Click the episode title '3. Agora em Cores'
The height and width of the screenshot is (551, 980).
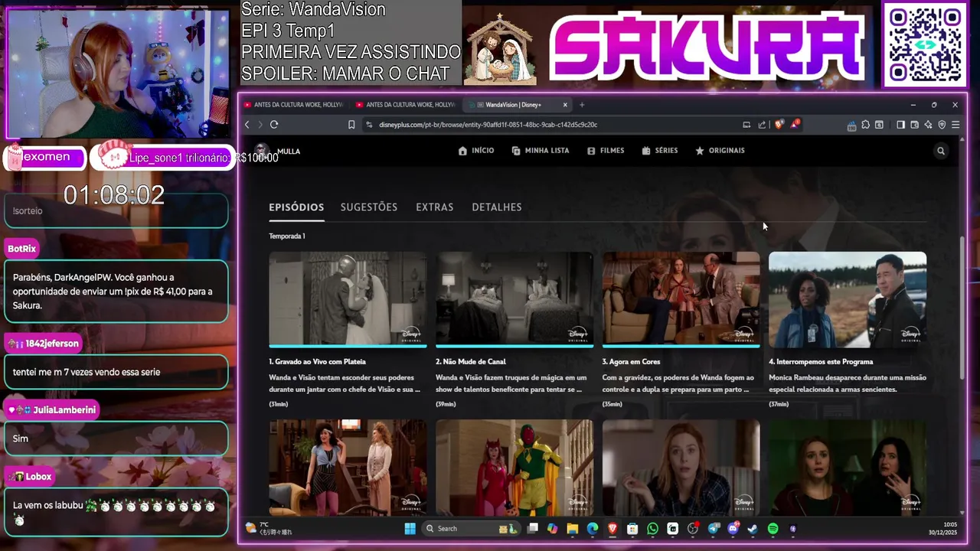pos(631,362)
